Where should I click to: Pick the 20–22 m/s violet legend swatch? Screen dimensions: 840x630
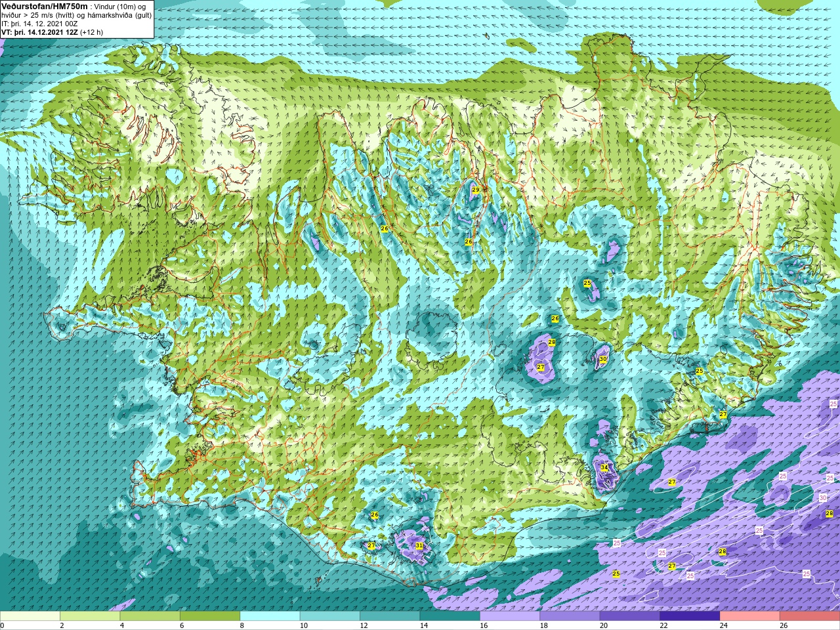pos(630,616)
